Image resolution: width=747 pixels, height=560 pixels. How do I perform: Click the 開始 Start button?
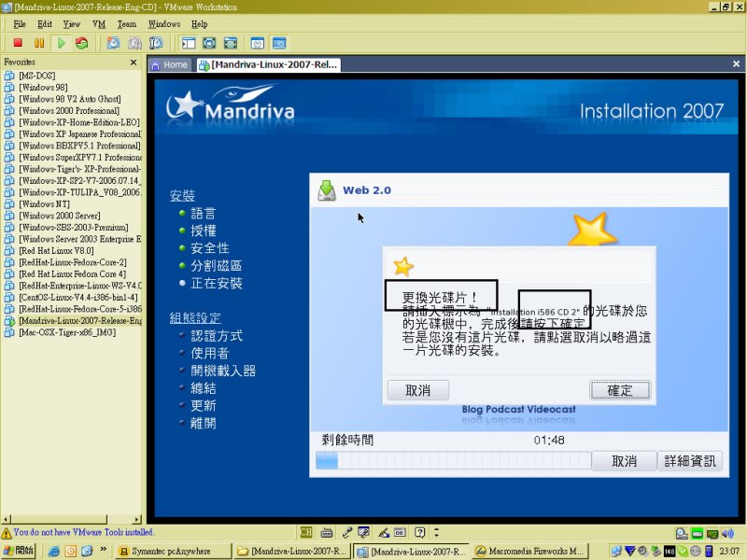(18, 551)
